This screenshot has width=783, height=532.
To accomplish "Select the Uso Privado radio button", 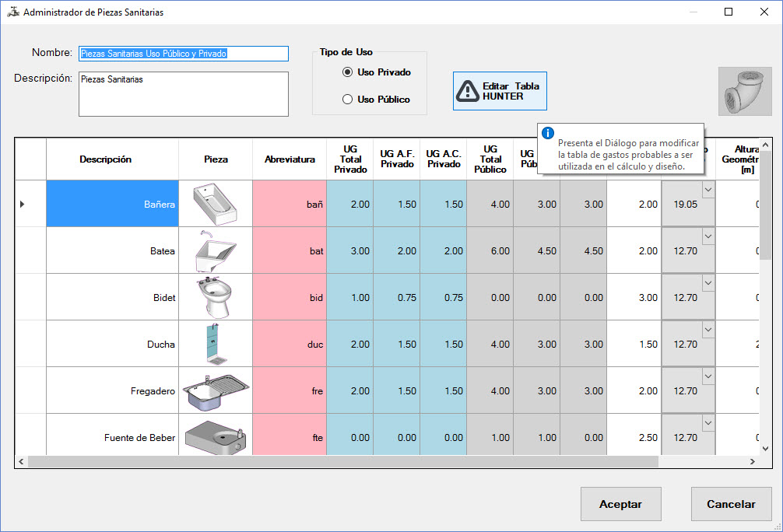I will click(x=347, y=72).
